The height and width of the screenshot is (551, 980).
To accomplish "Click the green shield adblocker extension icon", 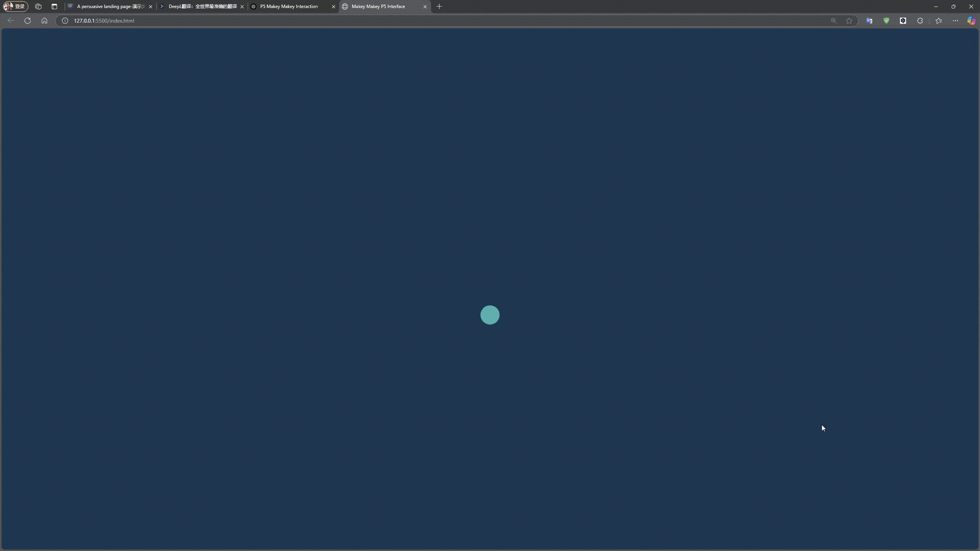I will click(x=886, y=21).
